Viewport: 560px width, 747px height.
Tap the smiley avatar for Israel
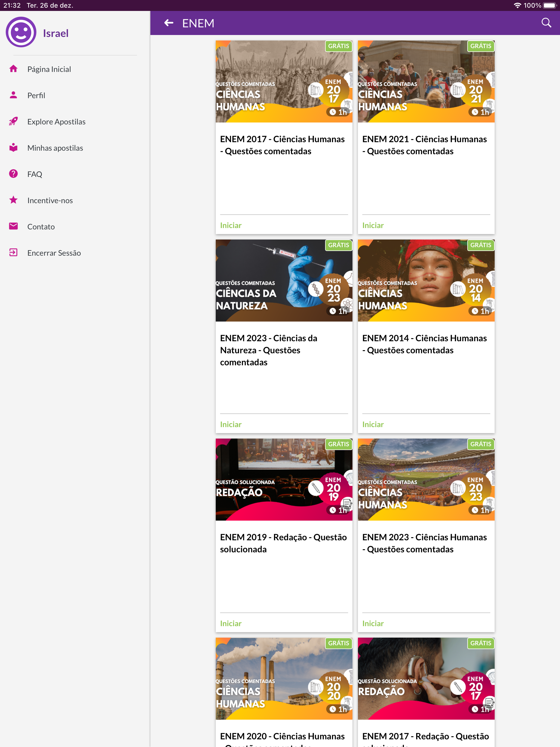coord(21,33)
